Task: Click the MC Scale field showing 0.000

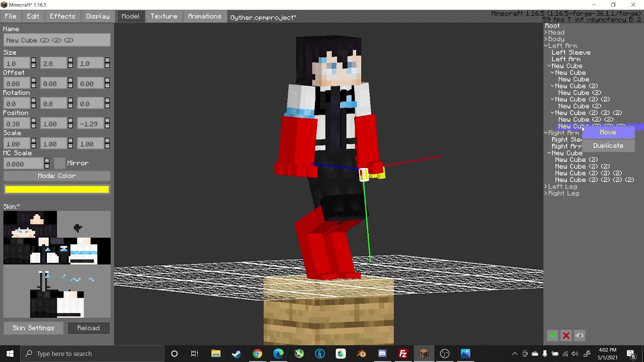Action: 23,164
